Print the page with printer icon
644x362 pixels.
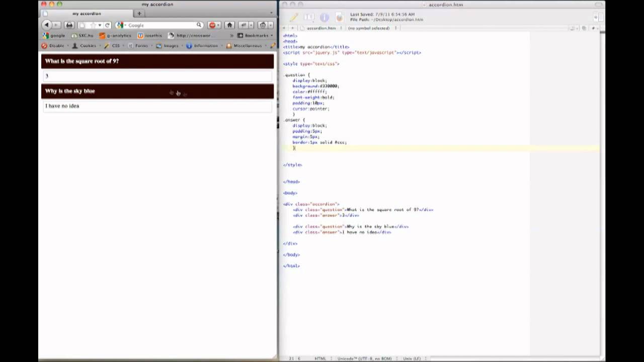coord(69,25)
